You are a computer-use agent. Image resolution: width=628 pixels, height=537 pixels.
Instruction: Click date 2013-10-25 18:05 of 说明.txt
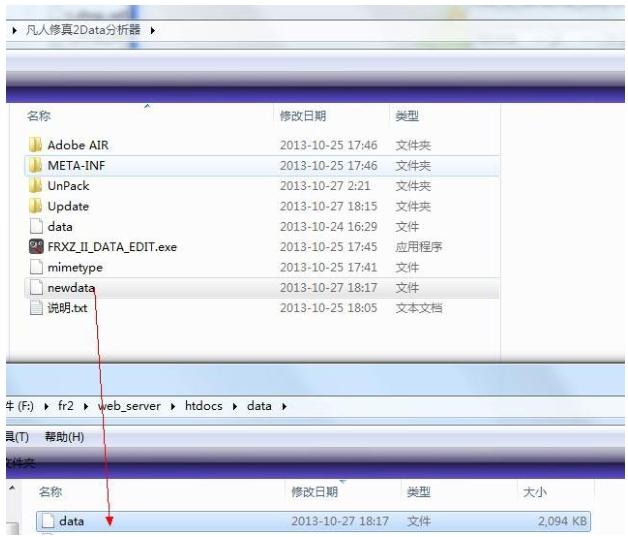[x=328, y=308]
